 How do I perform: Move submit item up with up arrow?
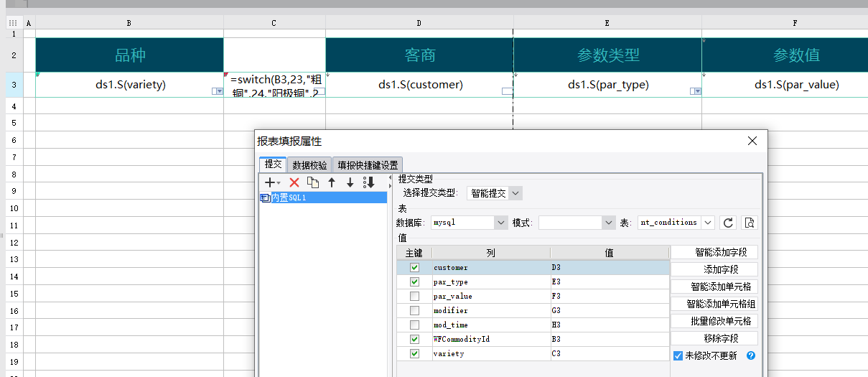click(x=332, y=182)
